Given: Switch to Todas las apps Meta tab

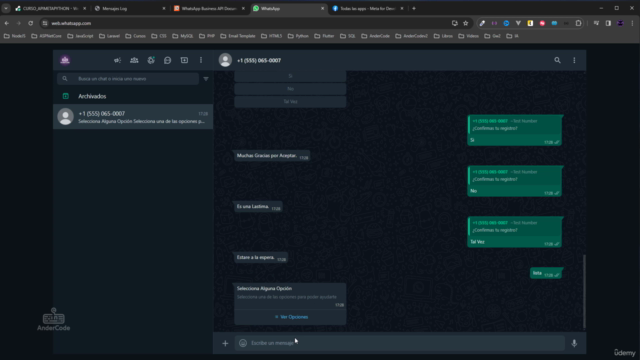Looking at the screenshot, I should [367, 8].
